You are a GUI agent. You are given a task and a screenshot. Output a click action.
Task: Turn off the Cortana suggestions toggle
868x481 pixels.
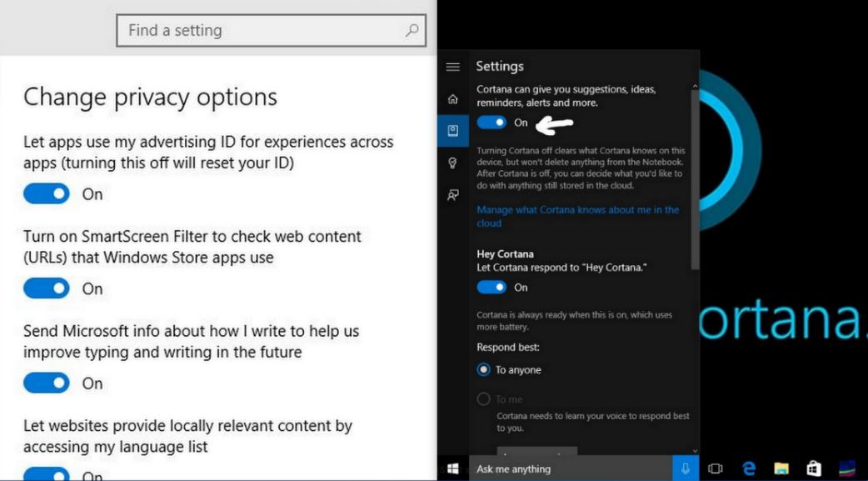(491, 122)
